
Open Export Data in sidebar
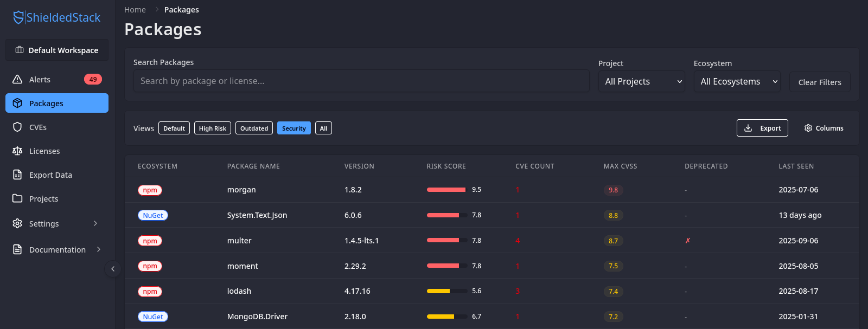pyautogui.click(x=57, y=175)
